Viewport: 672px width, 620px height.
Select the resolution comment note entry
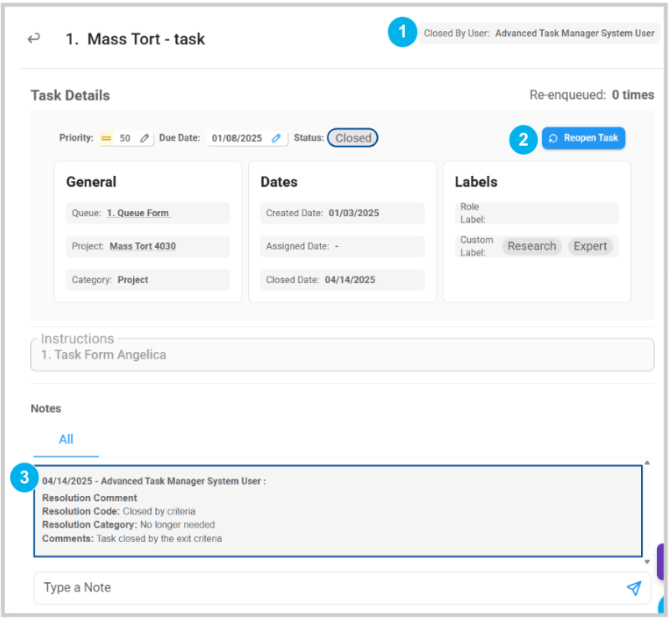pyautogui.click(x=338, y=510)
